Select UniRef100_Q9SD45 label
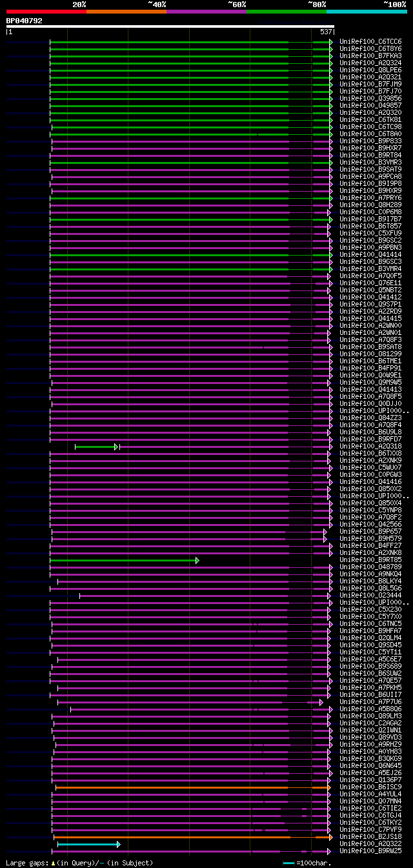Image resolution: width=413 pixels, height=868 pixels. click(370, 645)
